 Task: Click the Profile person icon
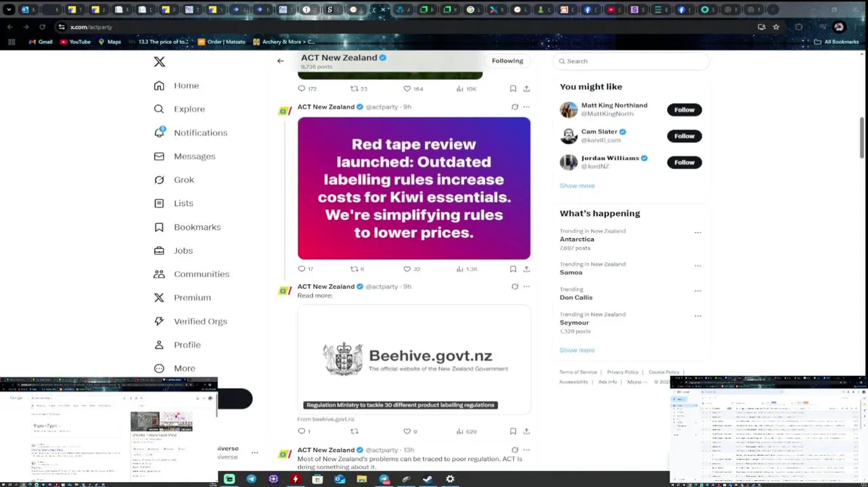[x=159, y=345]
